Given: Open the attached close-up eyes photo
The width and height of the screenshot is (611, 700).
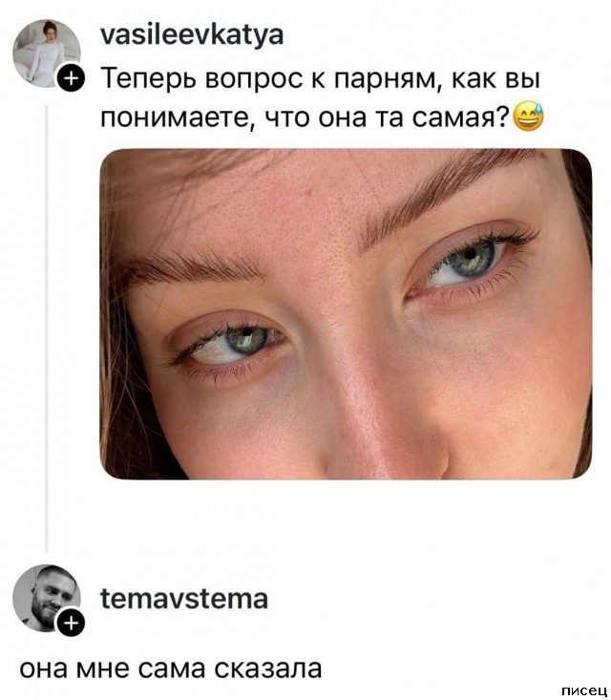Looking at the screenshot, I should [x=346, y=314].
